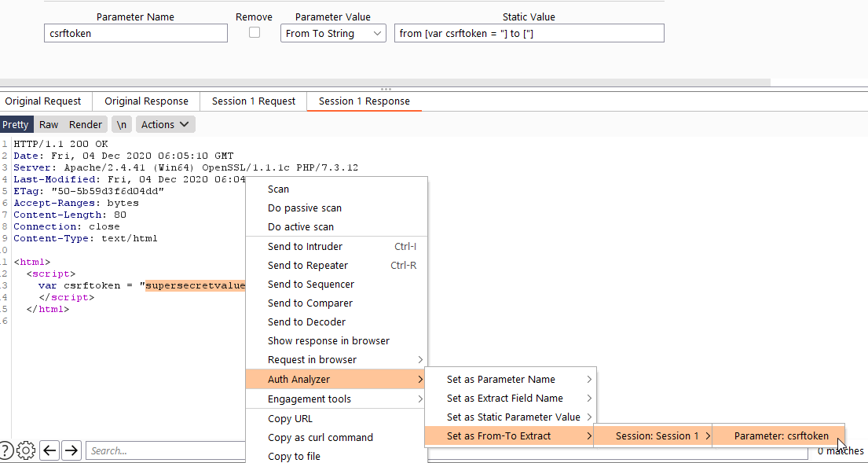Switch to Original Response tab
The width and height of the screenshot is (868, 463).
click(x=146, y=101)
